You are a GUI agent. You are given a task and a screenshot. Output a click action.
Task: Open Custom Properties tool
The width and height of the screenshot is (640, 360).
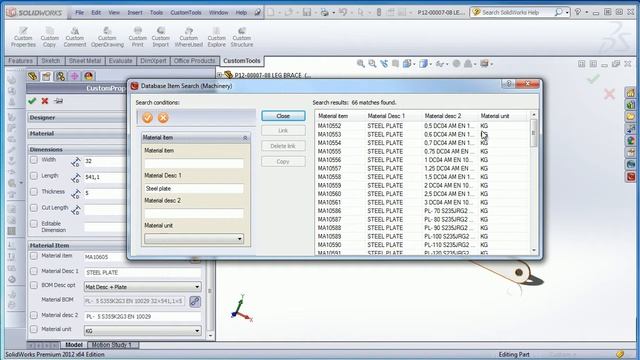tap(23, 37)
